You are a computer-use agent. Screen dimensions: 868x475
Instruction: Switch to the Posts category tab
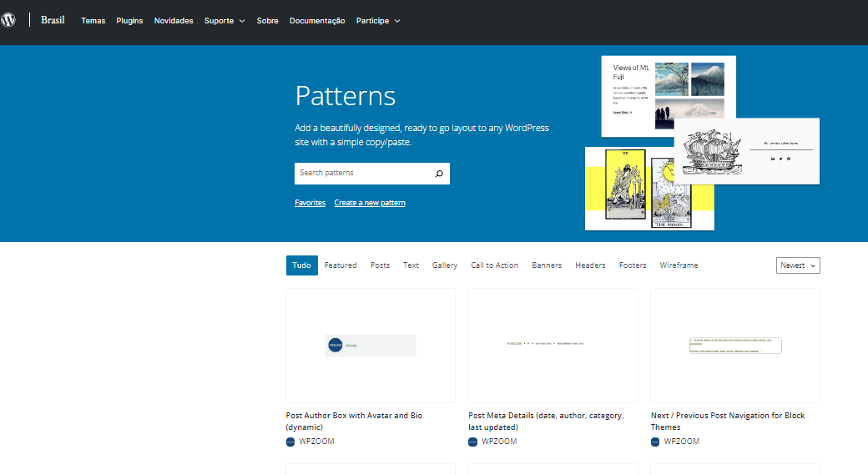point(380,265)
